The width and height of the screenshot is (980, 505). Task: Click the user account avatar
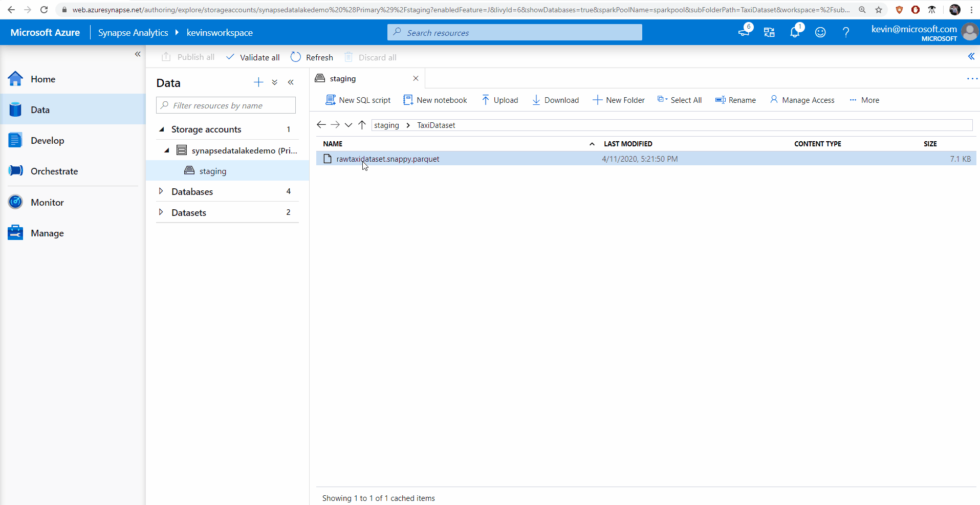click(x=969, y=32)
